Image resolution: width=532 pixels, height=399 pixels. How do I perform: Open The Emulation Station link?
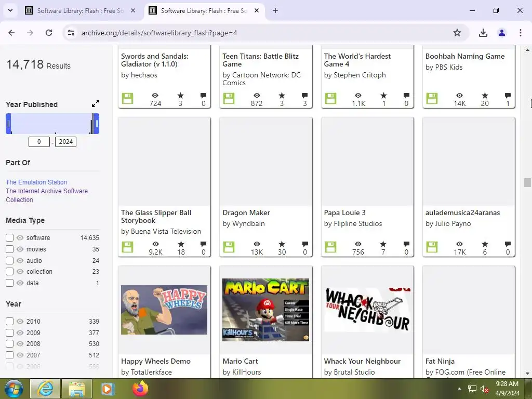coord(36,182)
